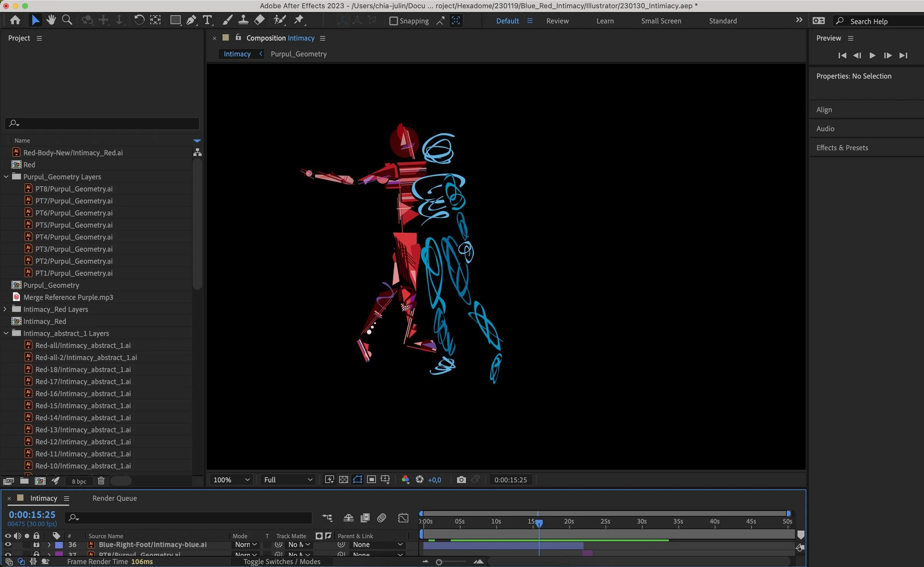
Task: Hide the Blue-Right-Foot layer with eye icon
Action: (7, 544)
